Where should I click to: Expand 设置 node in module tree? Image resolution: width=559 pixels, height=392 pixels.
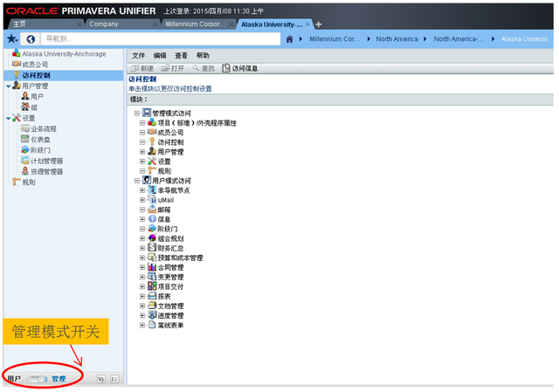click(x=142, y=162)
